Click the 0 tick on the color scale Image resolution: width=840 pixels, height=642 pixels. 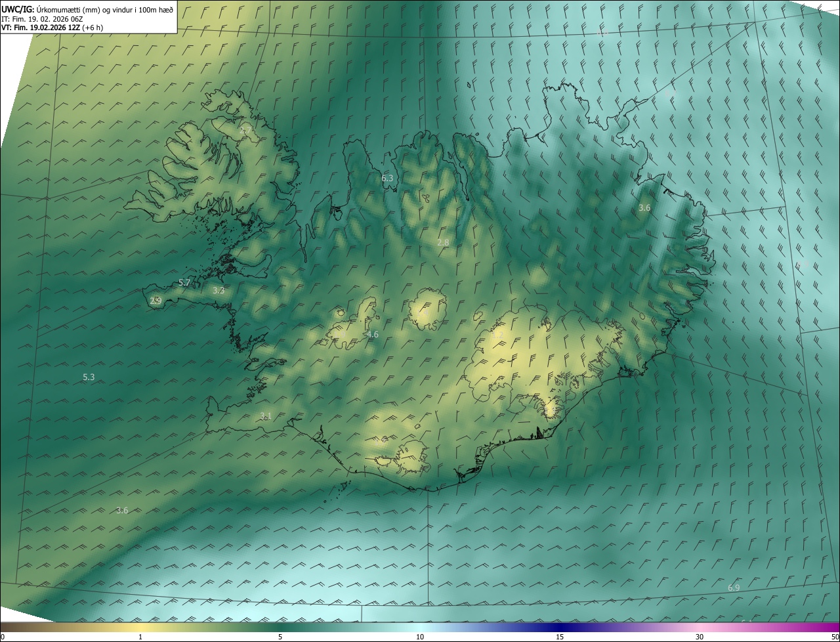[3, 637]
